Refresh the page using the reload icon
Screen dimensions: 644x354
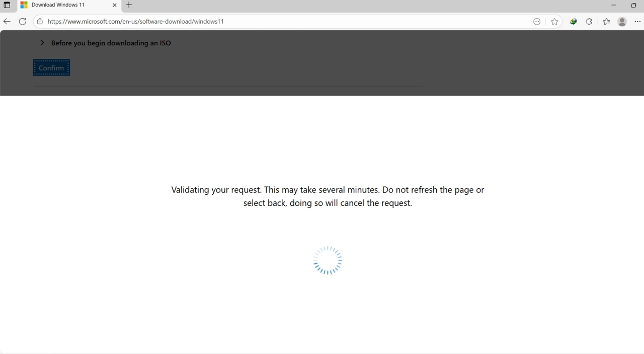(x=22, y=21)
